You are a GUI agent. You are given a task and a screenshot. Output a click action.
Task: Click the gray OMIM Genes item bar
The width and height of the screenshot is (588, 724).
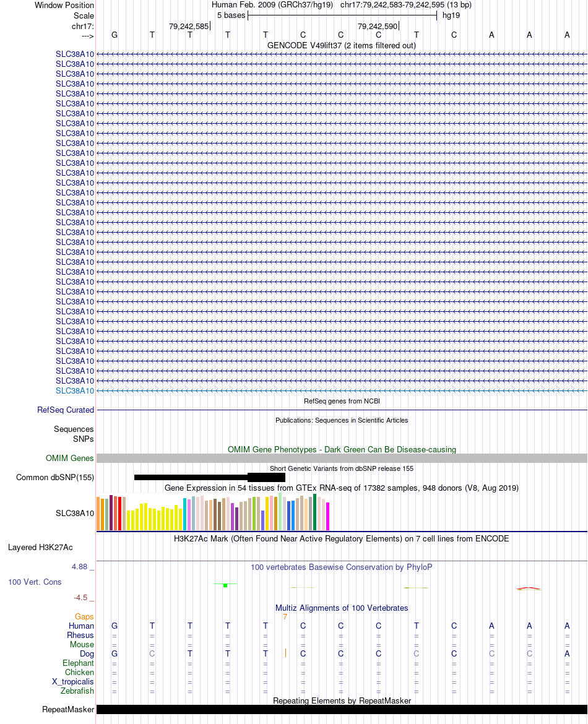click(x=342, y=458)
